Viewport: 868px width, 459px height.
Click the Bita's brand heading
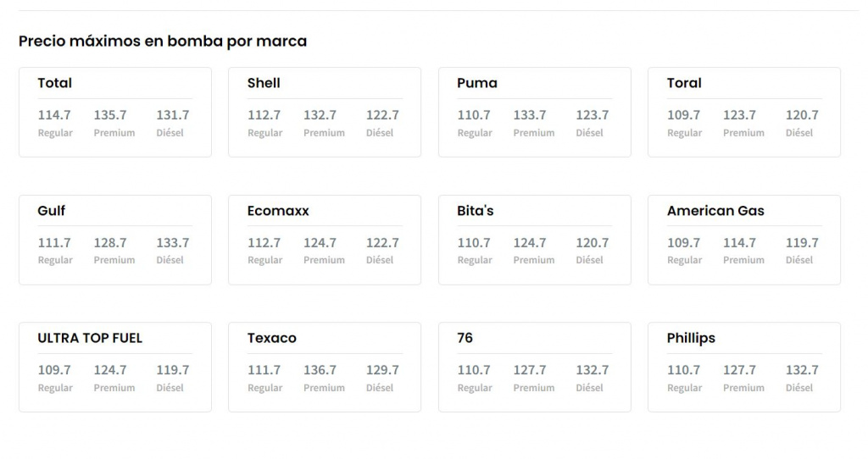(x=476, y=211)
